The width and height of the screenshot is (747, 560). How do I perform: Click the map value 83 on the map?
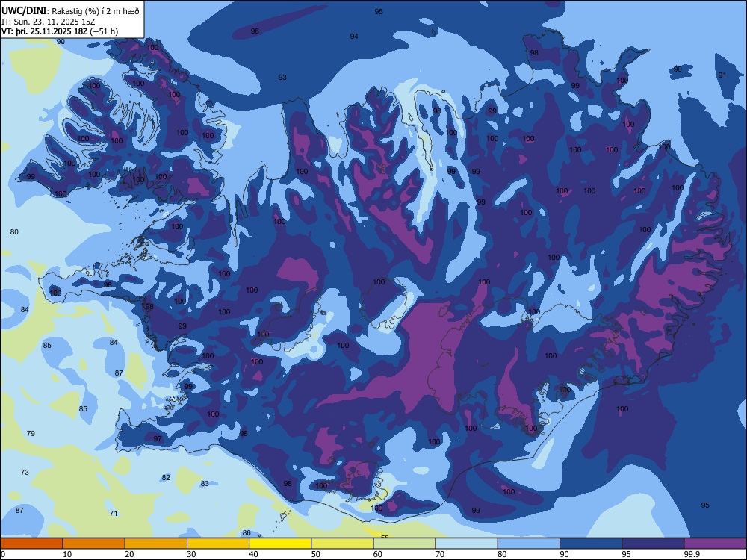click(205, 483)
